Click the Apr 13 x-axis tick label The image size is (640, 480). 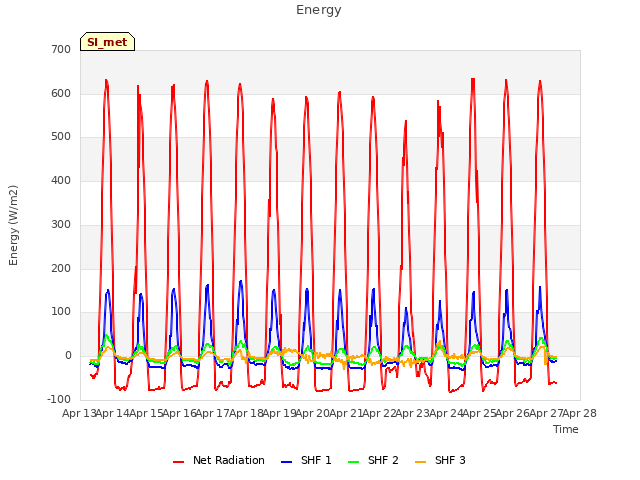(x=79, y=413)
